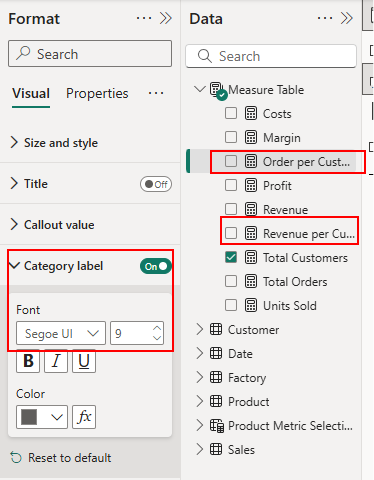Select the Order per Cust... measure name
Viewport: 374px width, 480px height.
[306, 162]
